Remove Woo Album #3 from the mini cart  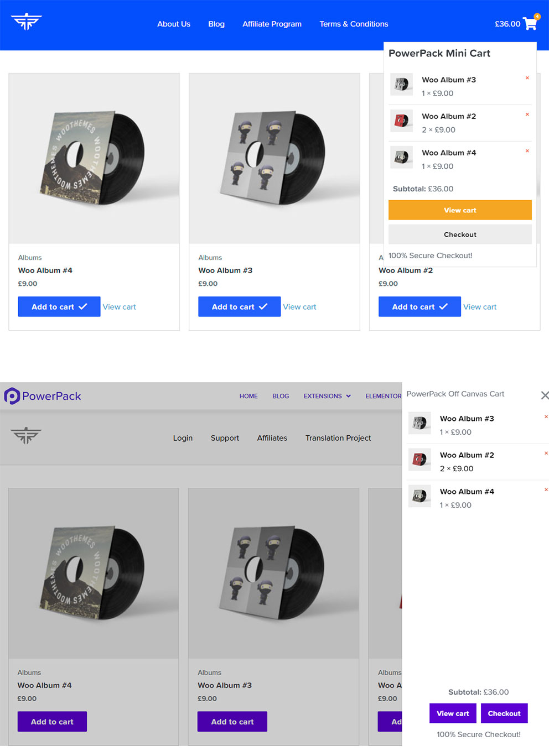pos(526,78)
